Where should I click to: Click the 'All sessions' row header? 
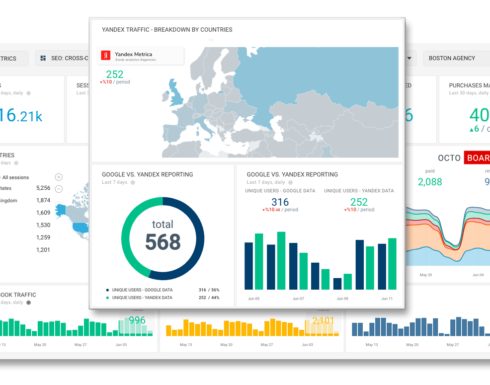(15, 177)
